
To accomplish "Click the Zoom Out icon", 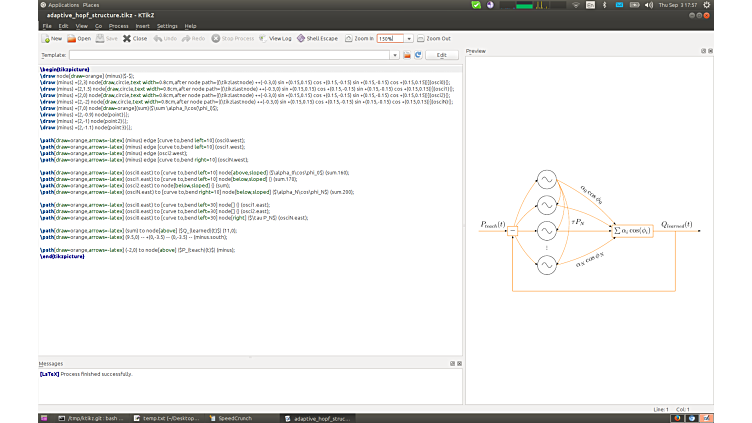I will pyautogui.click(x=419, y=38).
